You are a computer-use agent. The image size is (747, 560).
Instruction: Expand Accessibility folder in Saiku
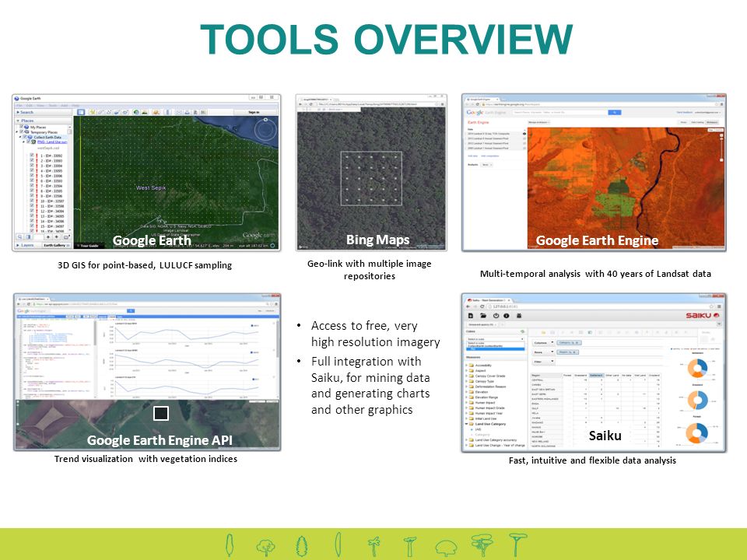pos(467,366)
